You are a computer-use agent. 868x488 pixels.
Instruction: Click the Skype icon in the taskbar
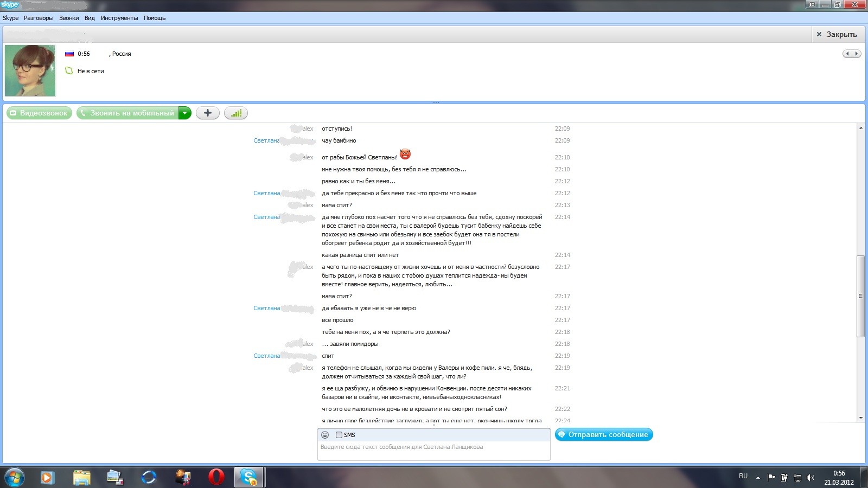(249, 477)
